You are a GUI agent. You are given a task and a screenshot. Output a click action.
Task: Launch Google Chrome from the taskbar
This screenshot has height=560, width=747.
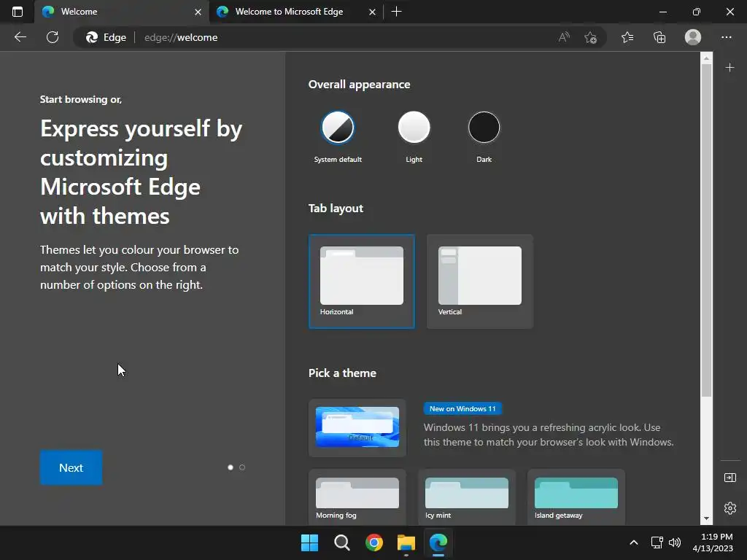click(x=374, y=542)
